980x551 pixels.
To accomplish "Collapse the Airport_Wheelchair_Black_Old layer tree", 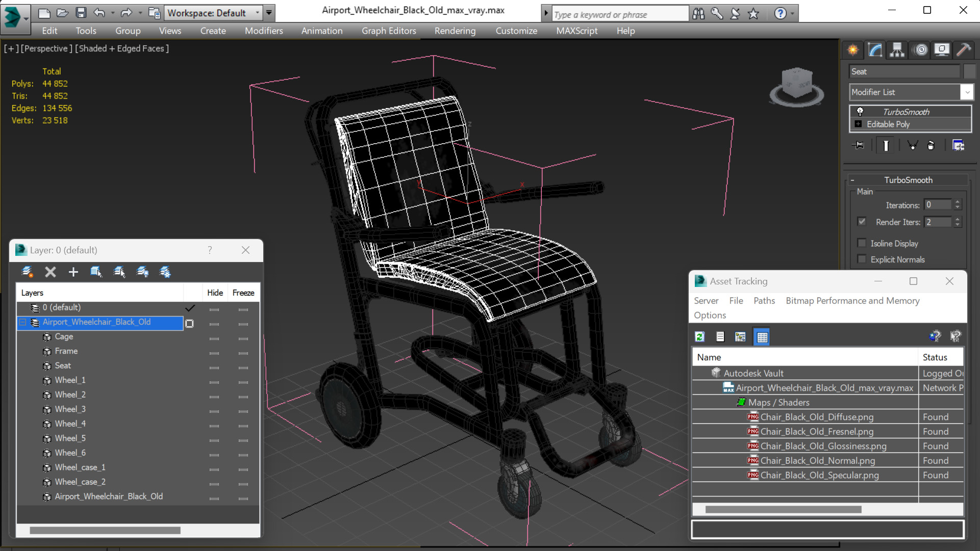I will click(x=23, y=322).
